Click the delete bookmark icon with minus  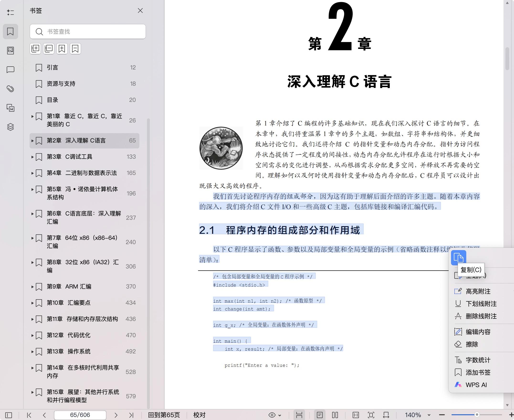(75, 49)
